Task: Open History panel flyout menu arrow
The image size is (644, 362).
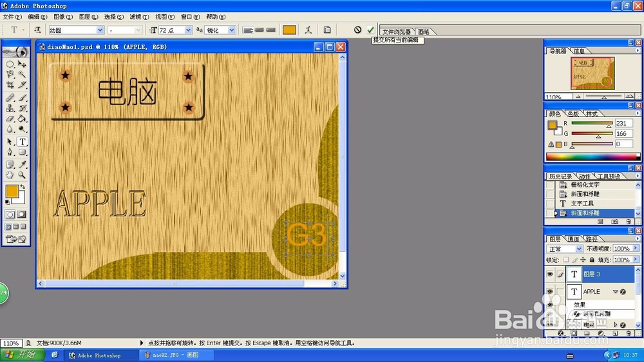Action: [638, 176]
